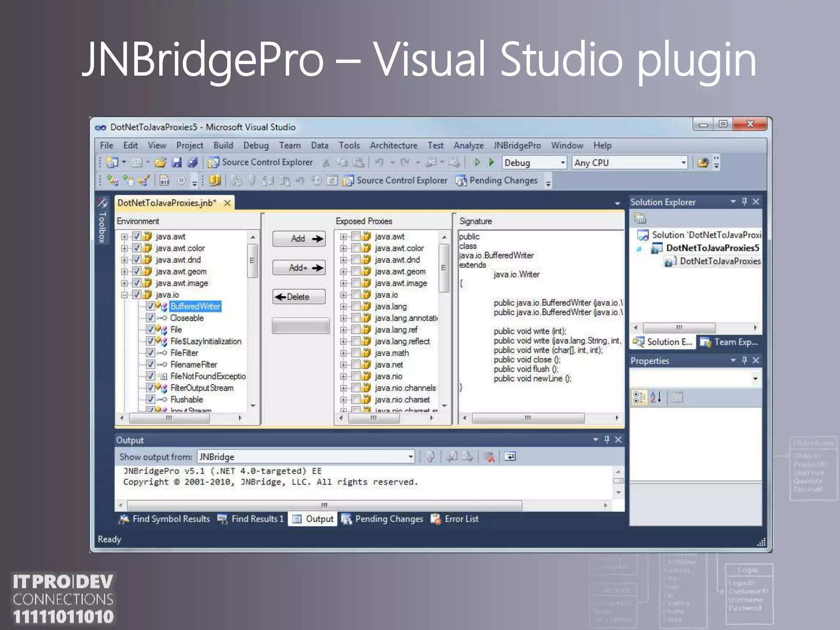Viewport: 840px width, 630px height.
Task: Toggle the BufferedWriter checkbox
Action: [x=151, y=306]
